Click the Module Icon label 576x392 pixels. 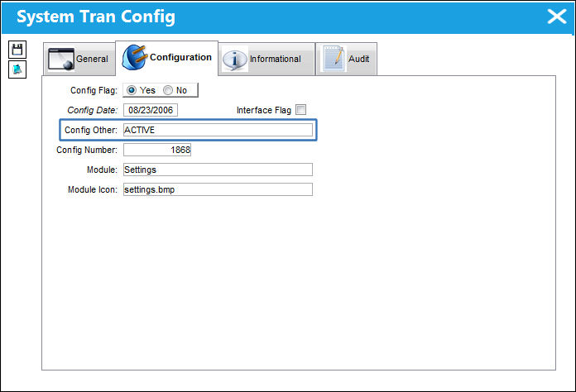93,189
